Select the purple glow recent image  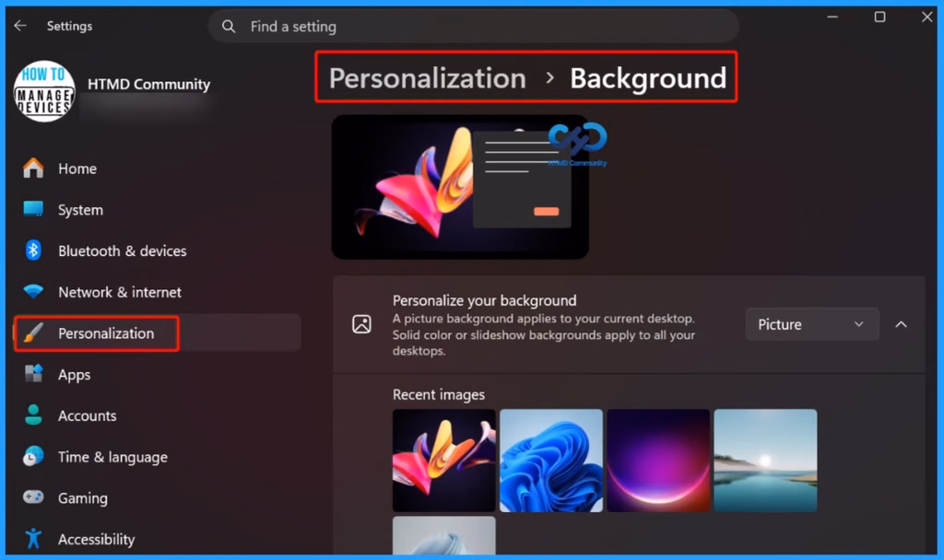[x=658, y=461]
